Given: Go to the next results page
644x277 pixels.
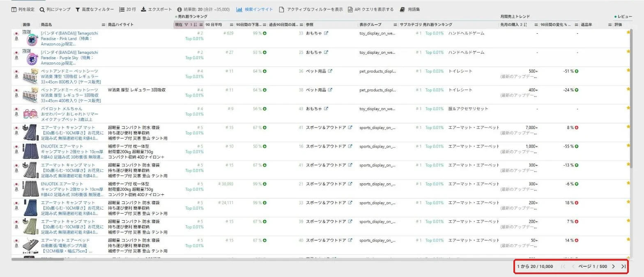Looking at the screenshot, I should (613, 266).
